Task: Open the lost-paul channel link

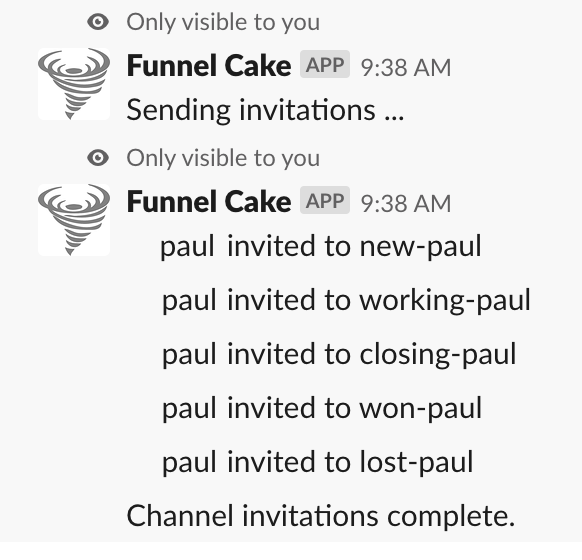Action: pyautogui.click(x=416, y=462)
